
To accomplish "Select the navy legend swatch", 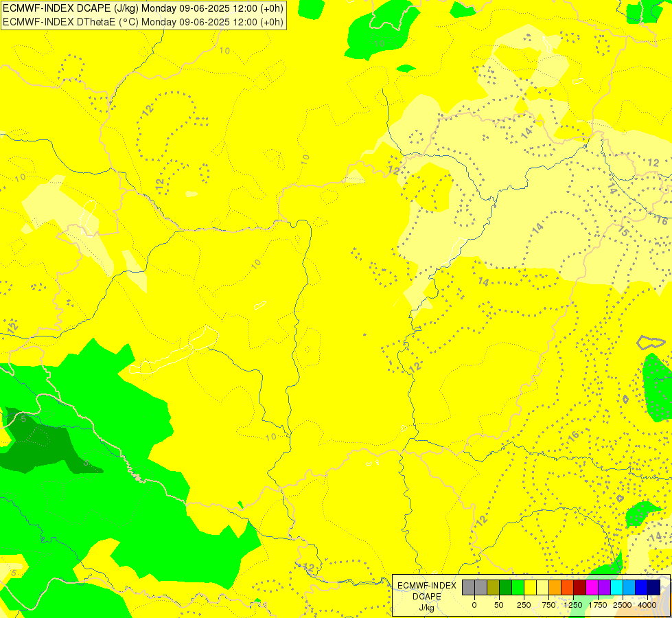I will pyautogui.click(x=654, y=588).
